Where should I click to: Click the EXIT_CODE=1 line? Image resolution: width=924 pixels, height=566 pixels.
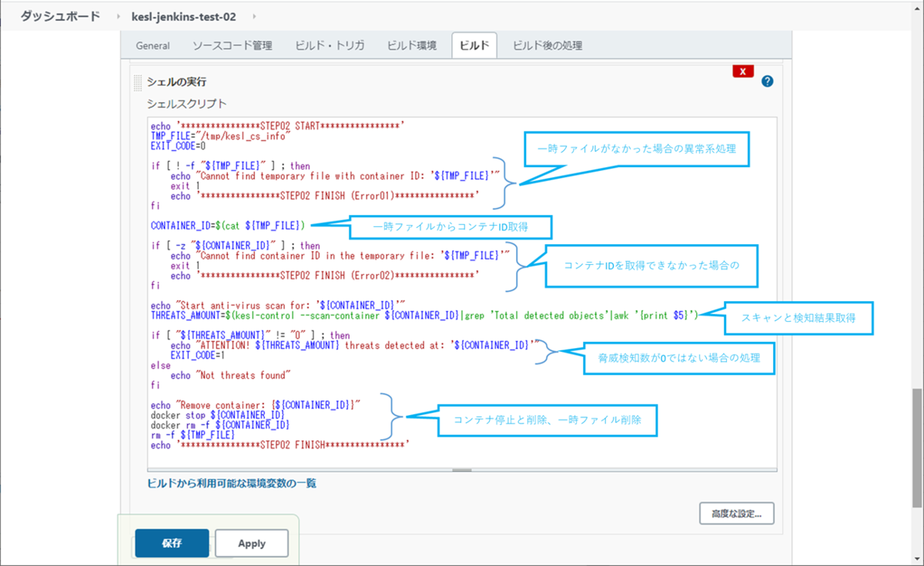198,355
